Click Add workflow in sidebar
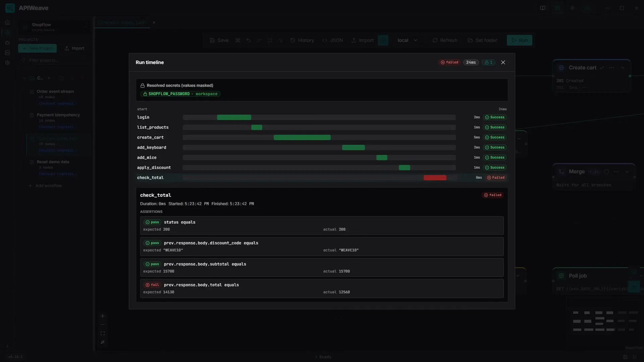 pos(45,186)
